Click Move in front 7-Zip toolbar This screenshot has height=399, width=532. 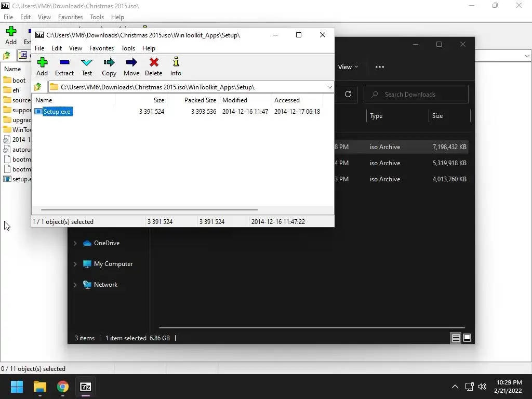pos(131,66)
